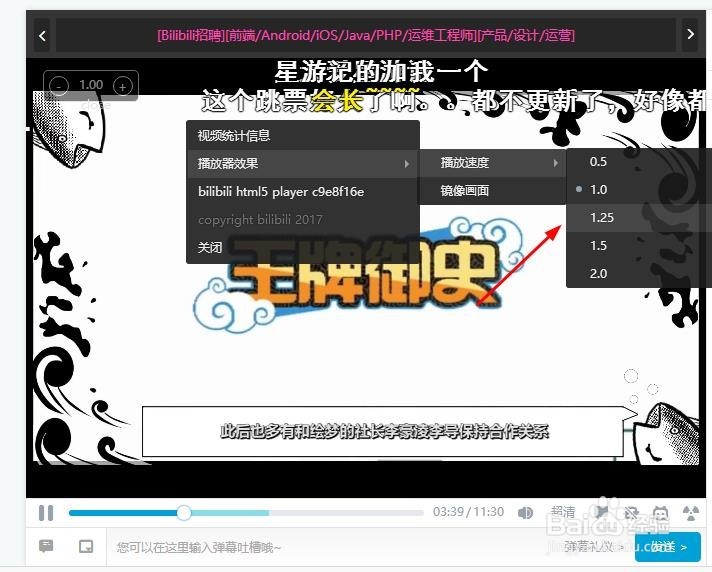712x572 pixels.
Task: Click the copyright bilibili 2017 entry
Action: pyautogui.click(x=303, y=220)
